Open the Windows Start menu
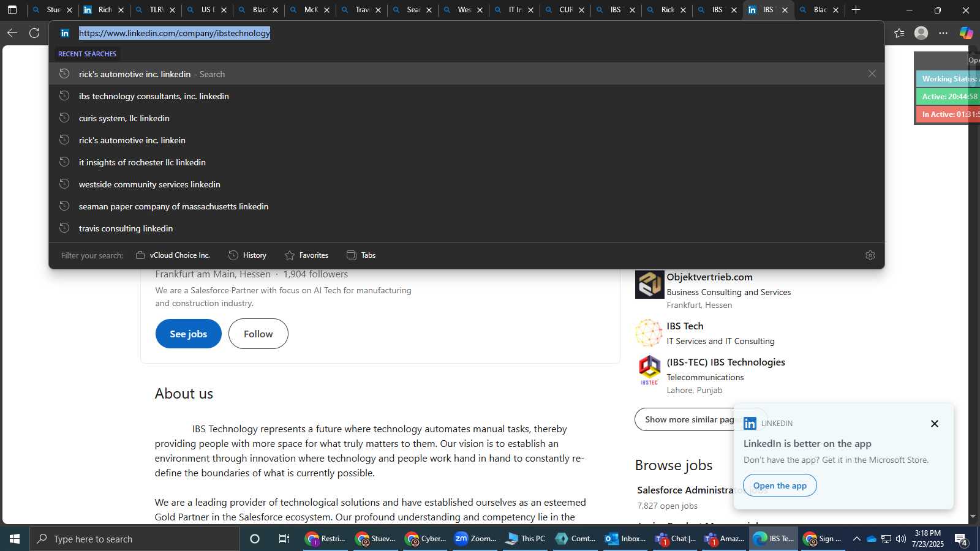Screen dimensions: 980x551 (x=15, y=539)
